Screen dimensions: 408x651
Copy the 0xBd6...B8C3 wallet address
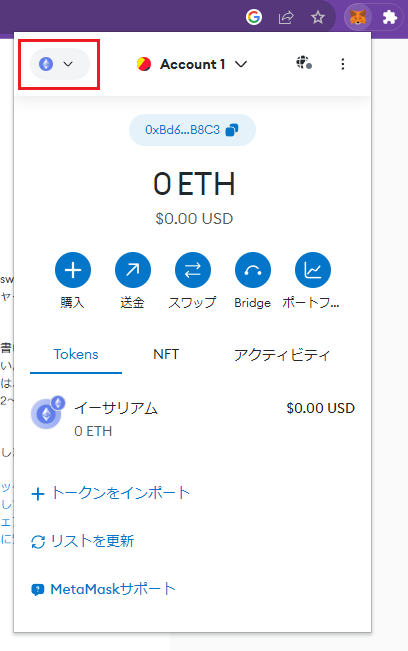(x=192, y=130)
